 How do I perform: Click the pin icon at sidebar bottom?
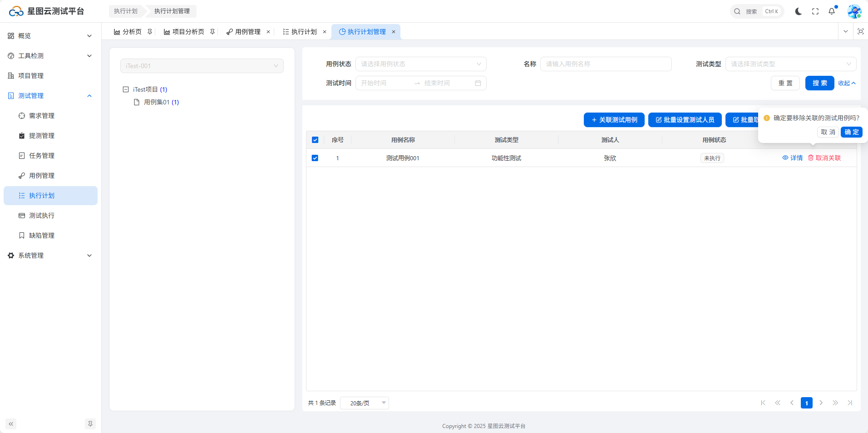pyautogui.click(x=90, y=424)
